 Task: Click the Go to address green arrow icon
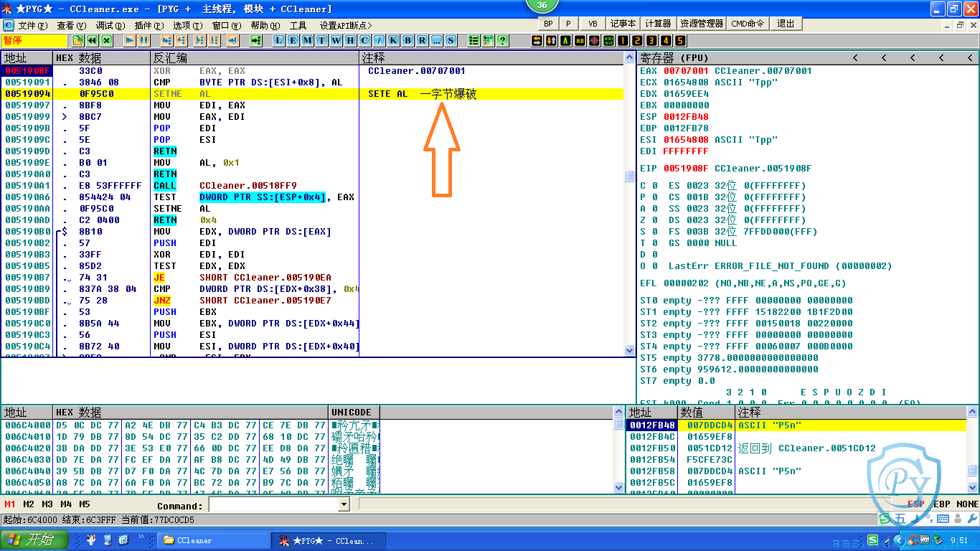pos(255,41)
